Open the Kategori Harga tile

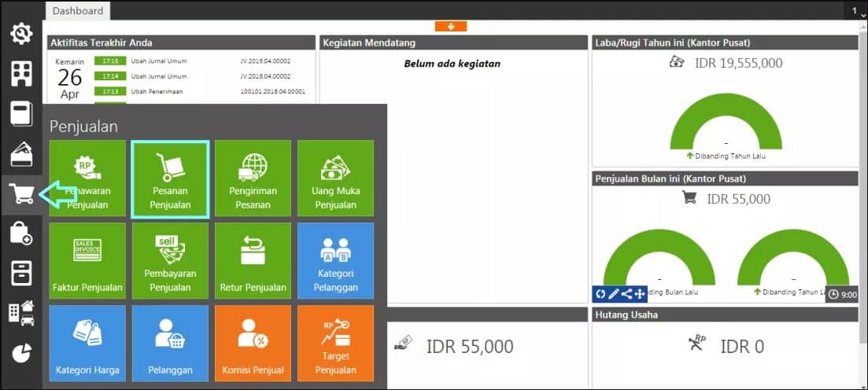[87, 343]
